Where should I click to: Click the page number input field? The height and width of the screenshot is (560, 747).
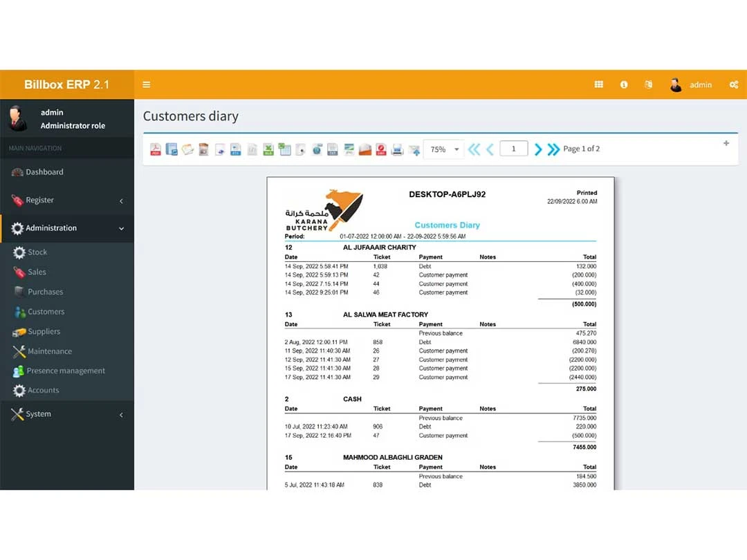513,149
